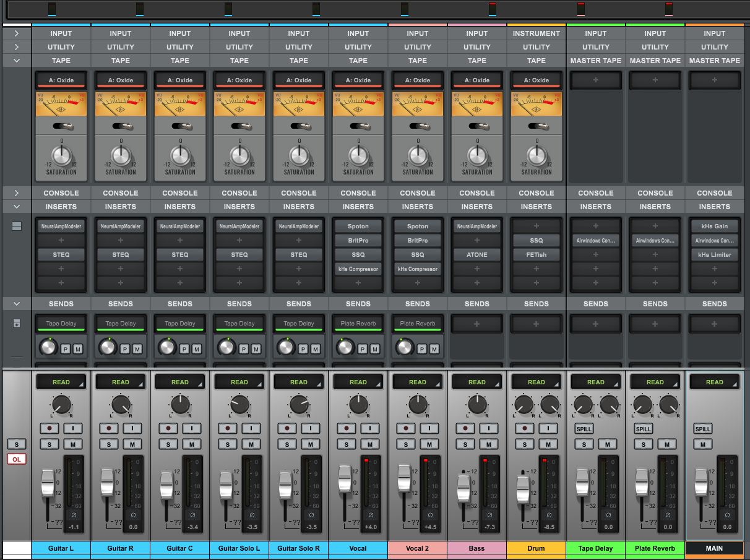Click the Vocal 2 pan knob
The width and height of the screenshot is (750, 560).
(x=418, y=405)
